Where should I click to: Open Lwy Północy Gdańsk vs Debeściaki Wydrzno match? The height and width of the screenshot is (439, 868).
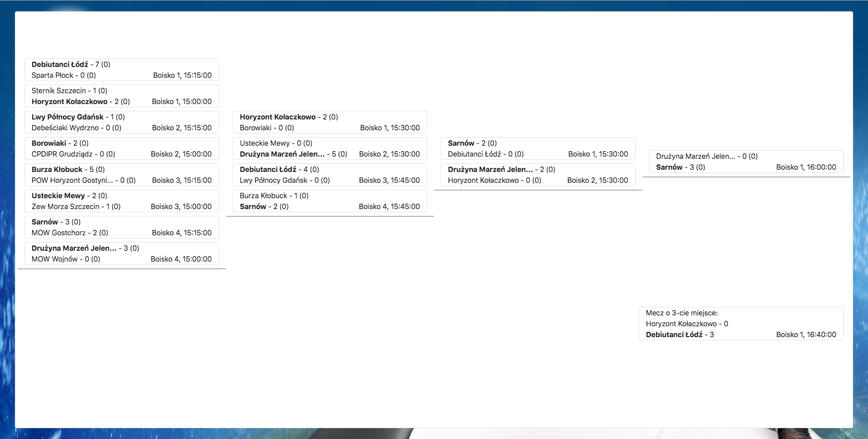point(122,122)
